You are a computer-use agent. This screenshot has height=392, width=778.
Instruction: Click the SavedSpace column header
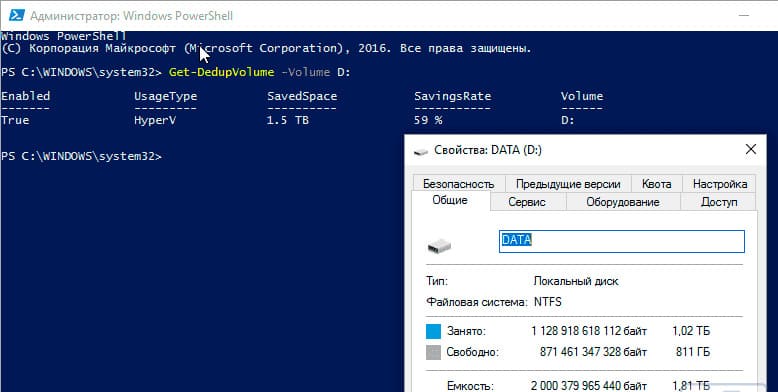tap(302, 96)
